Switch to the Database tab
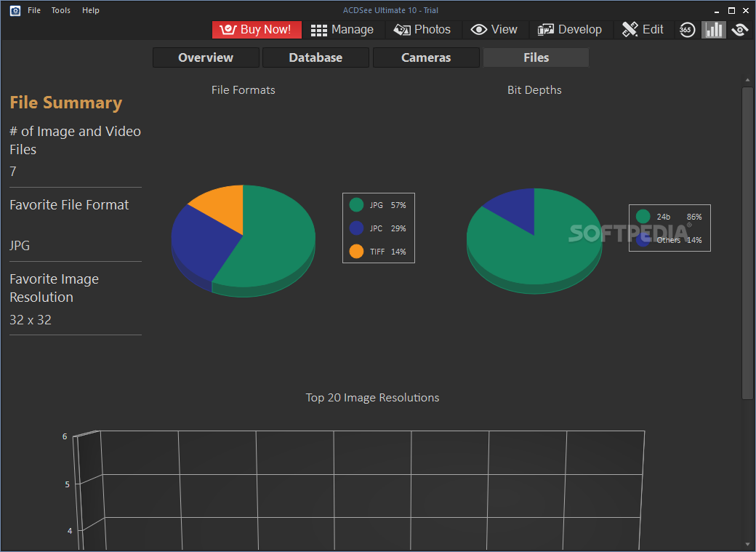 pos(315,57)
